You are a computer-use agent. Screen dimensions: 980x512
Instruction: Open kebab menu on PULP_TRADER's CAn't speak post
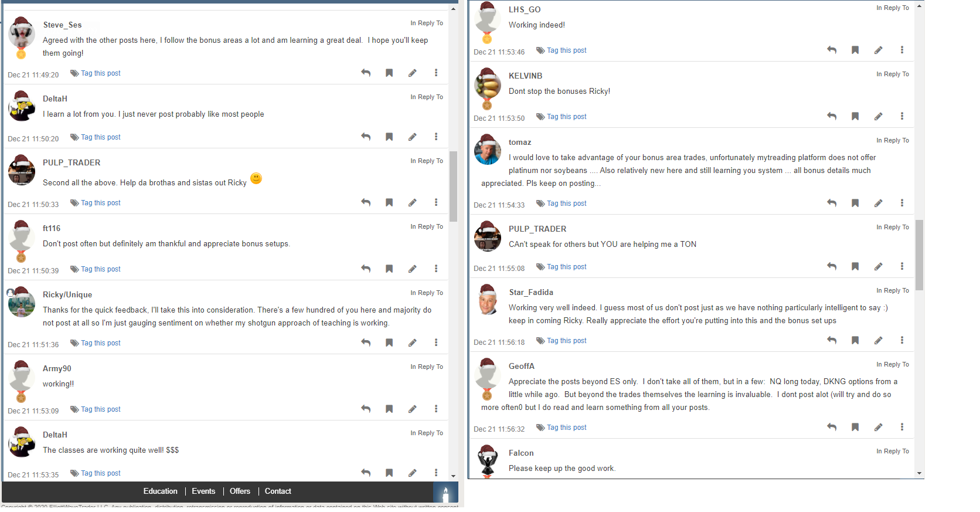pyautogui.click(x=902, y=266)
